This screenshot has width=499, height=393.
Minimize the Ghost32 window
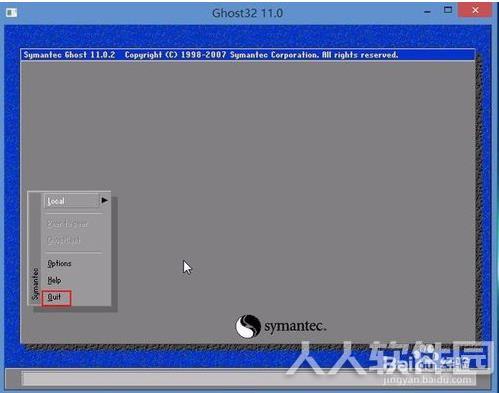427,12
